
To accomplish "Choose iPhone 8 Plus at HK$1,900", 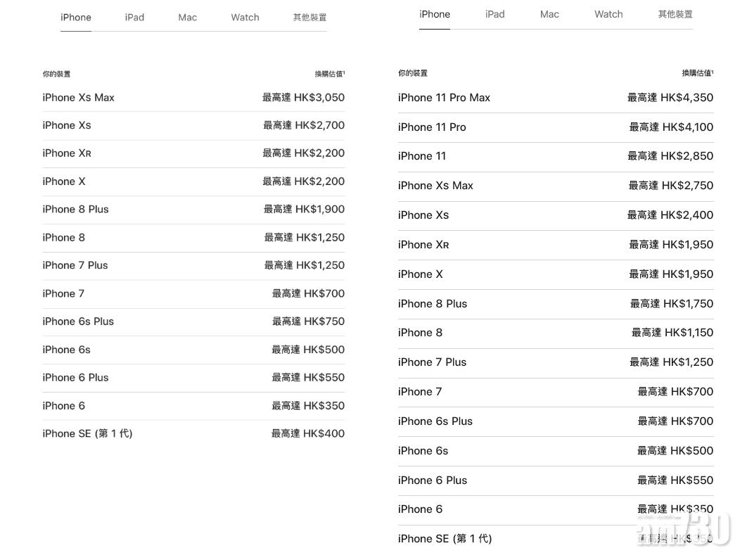I will point(75,209).
